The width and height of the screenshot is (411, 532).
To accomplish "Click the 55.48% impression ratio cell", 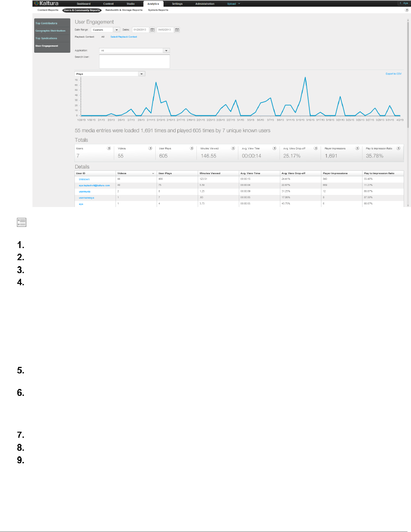I will coord(383,178).
